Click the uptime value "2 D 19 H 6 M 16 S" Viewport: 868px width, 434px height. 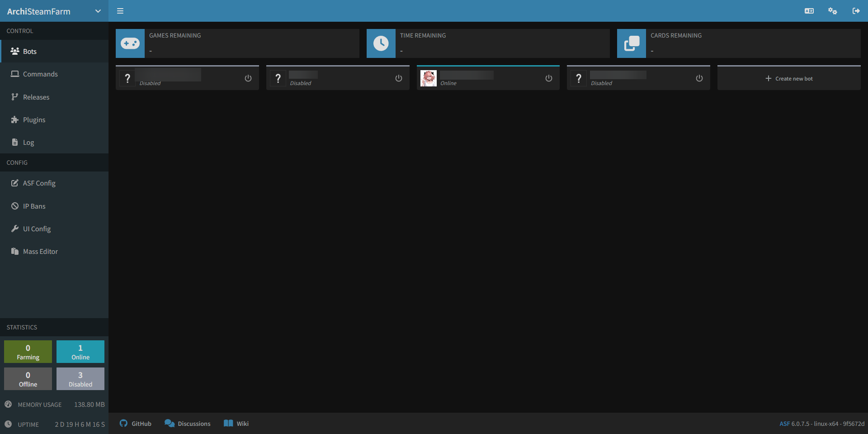(x=80, y=424)
